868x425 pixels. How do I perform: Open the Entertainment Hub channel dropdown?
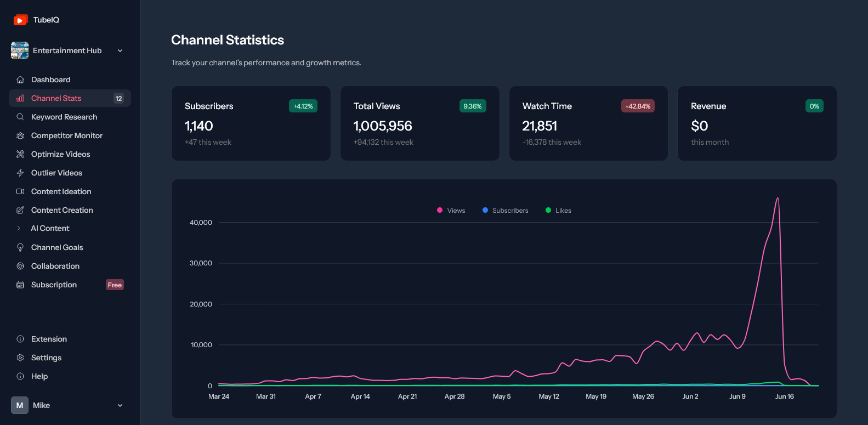70,50
